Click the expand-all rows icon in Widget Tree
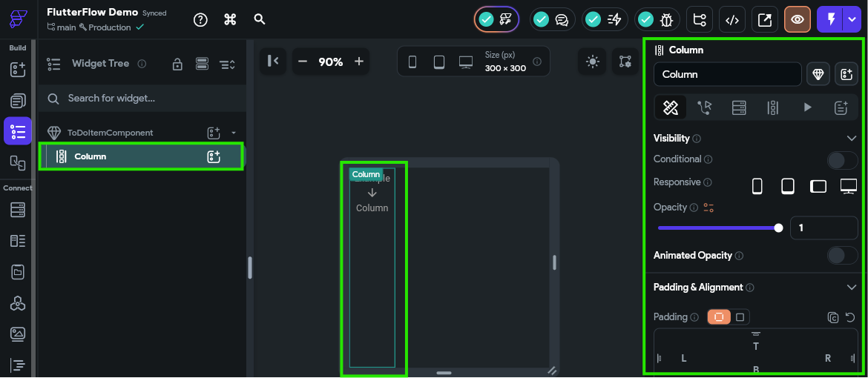868x378 pixels. (202, 64)
